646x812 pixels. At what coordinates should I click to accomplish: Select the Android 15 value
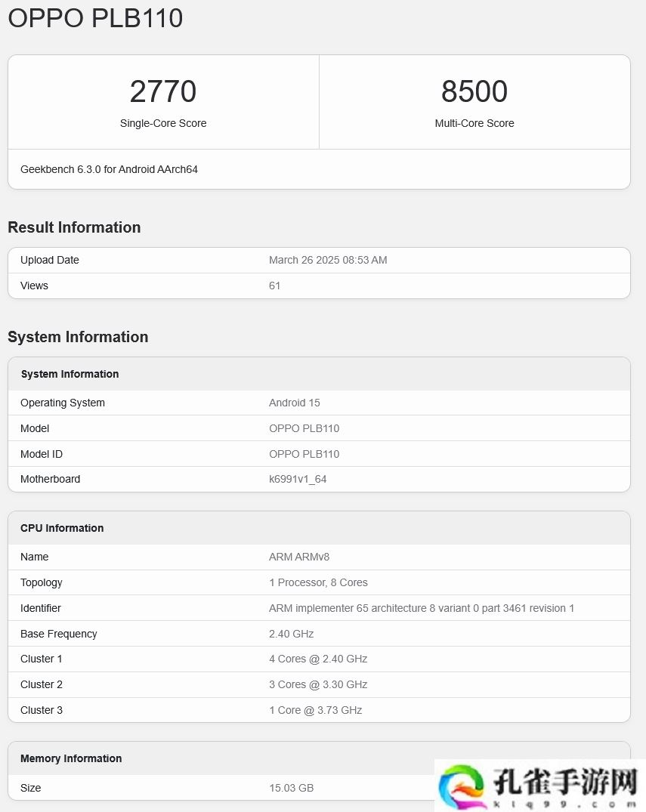click(294, 403)
